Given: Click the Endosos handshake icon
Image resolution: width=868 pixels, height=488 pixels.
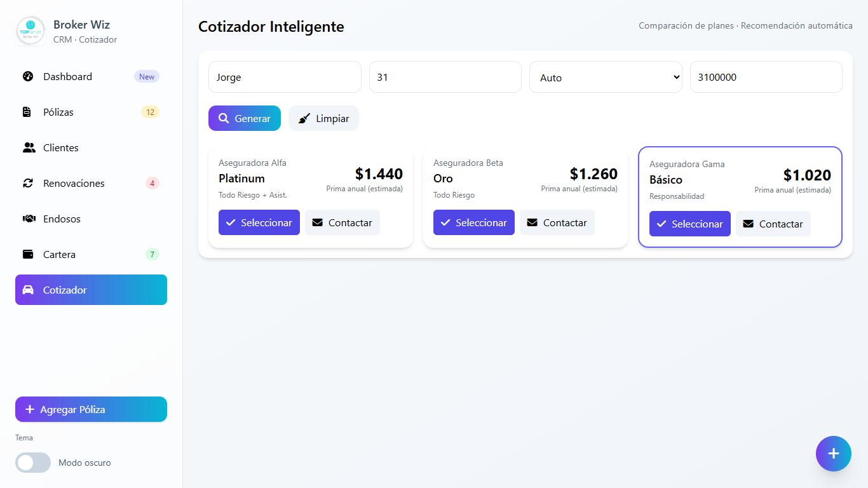Looking at the screenshot, I should click(29, 219).
